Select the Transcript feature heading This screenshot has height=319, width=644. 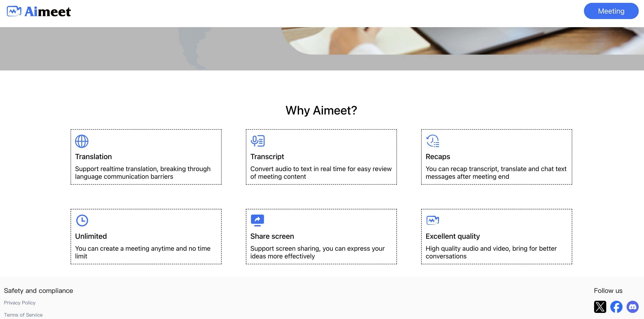click(267, 157)
